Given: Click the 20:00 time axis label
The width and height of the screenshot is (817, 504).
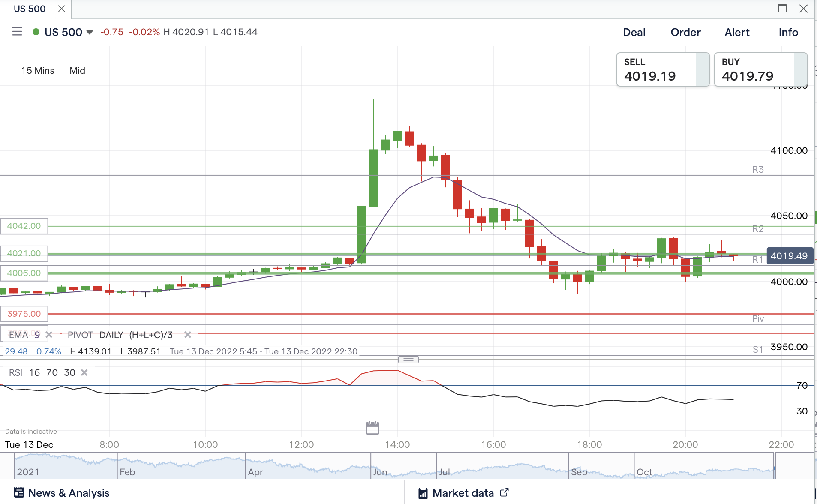Looking at the screenshot, I should [x=685, y=444].
